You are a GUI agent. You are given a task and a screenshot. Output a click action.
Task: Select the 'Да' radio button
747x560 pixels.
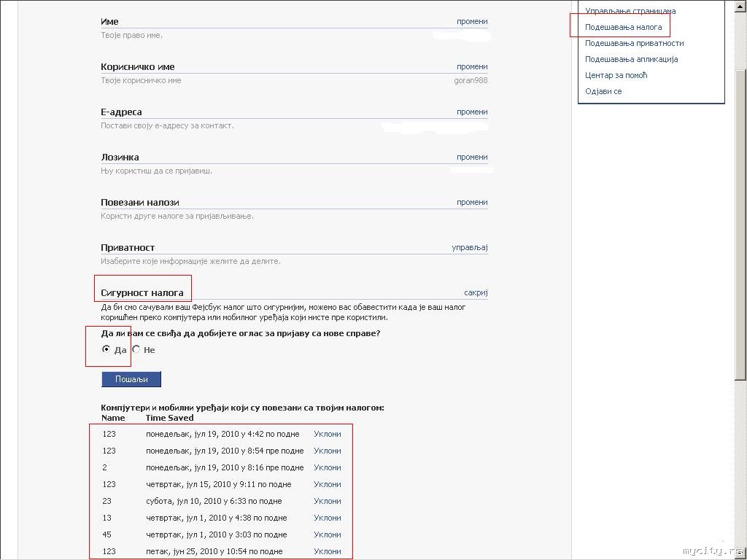(106, 349)
